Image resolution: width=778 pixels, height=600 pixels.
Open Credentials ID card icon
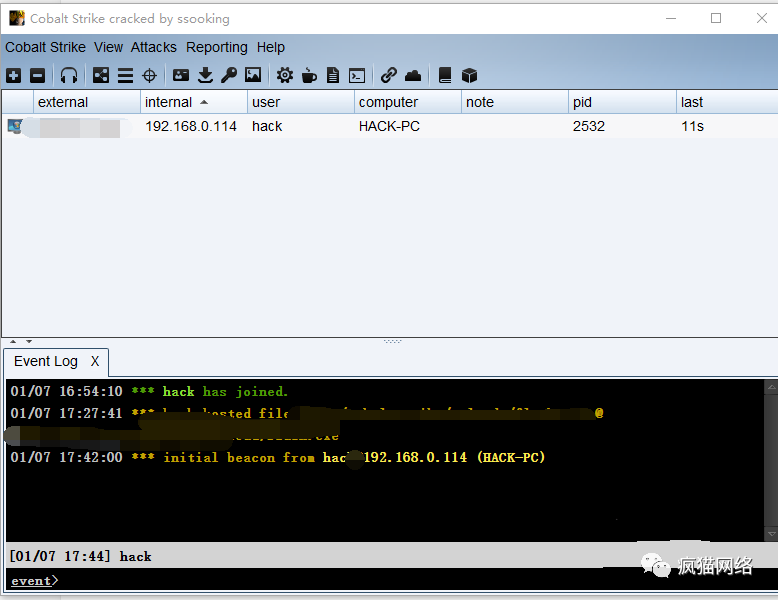click(x=181, y=75)
